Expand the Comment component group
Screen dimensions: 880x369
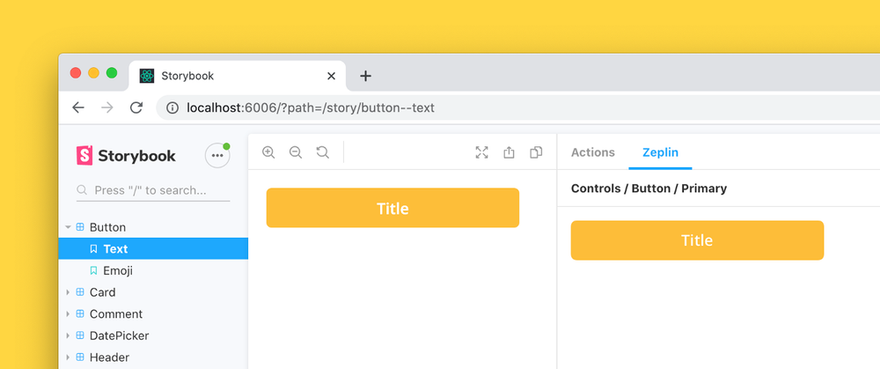click(x=68, y=314)
